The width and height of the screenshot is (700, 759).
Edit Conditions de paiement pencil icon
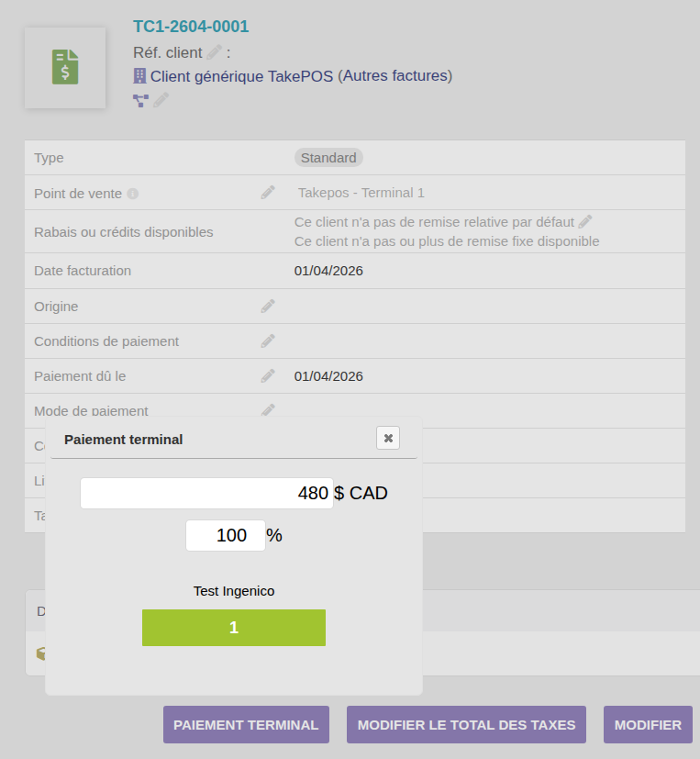[x=268, y=340]
